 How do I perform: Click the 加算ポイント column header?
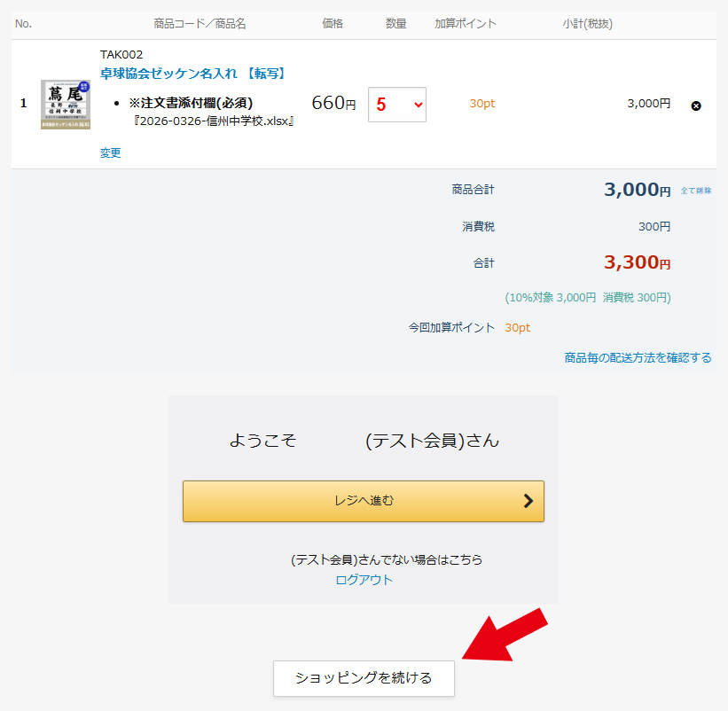coord(466,24)
